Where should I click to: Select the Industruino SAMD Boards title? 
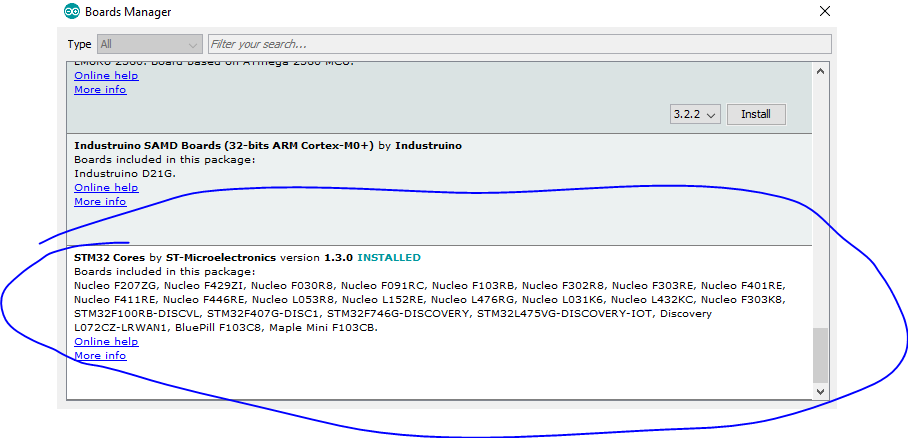coord(225,146)
